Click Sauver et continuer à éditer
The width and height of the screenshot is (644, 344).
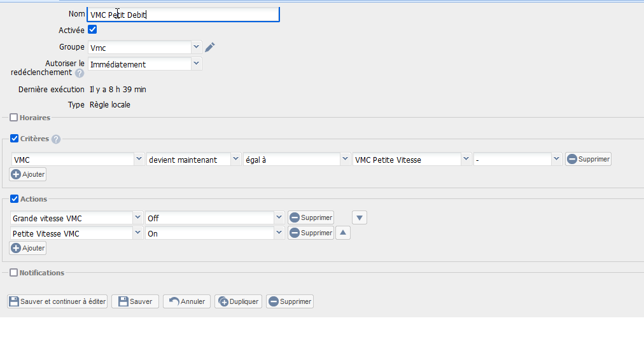57,301
